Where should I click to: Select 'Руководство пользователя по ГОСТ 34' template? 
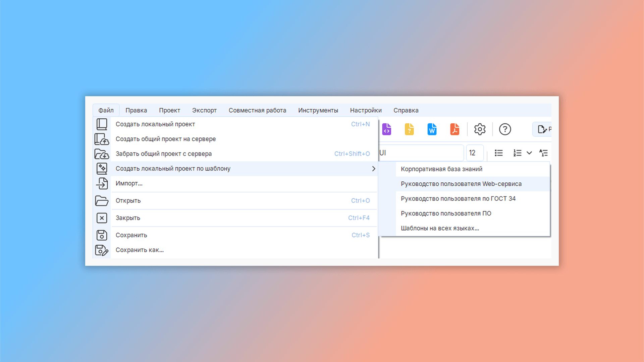[x=458, y=198]
